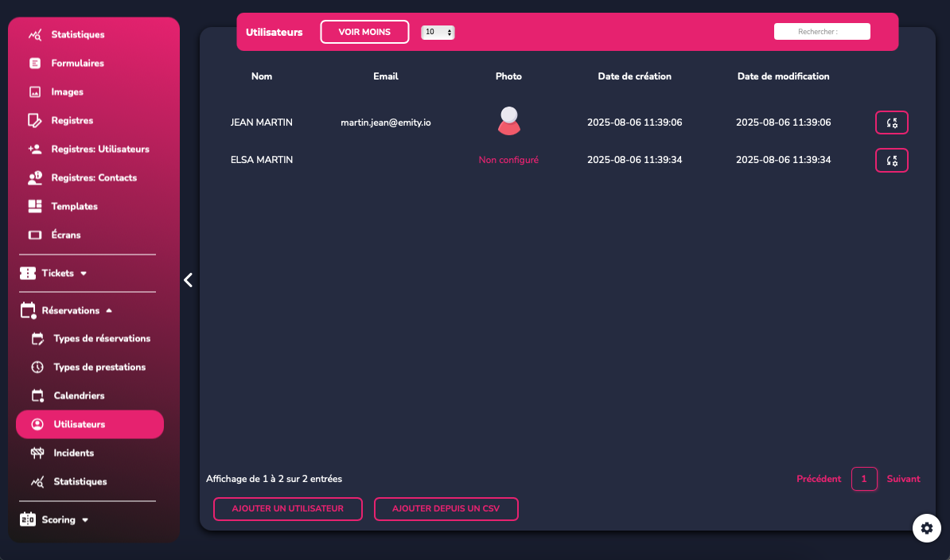Expand the Tickets menu section
Image resolution: width=950 pixels, height=560 pixels.
[x=54, y=273]
